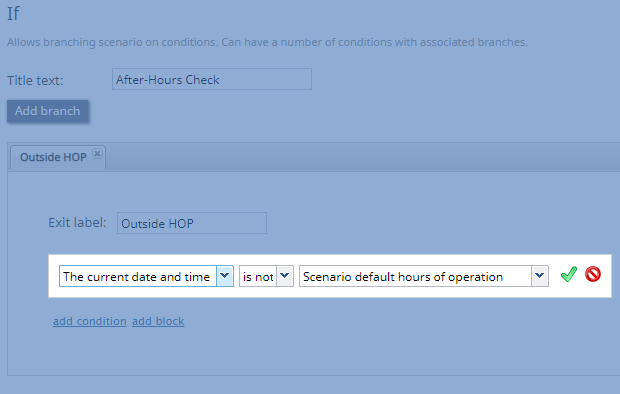Image resolution: width=620 pixels, height=394 pixels.
Task: Click the If block heading
Action: click(13, 13)
